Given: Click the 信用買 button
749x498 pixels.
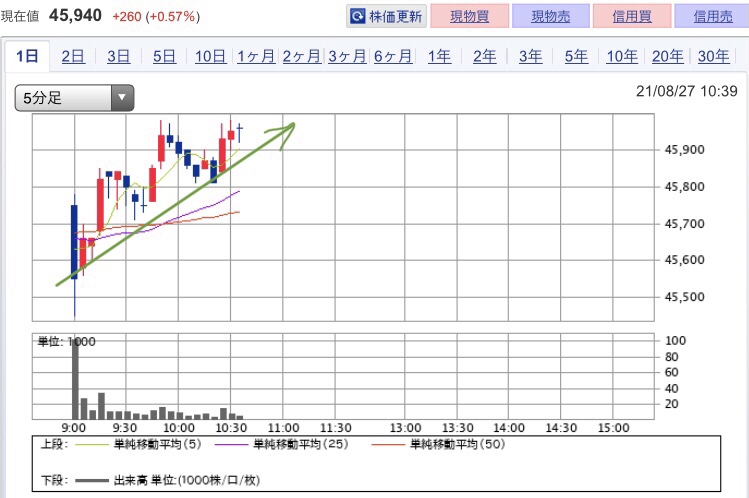Looking at the screenshot, I should pyautogui.click(x=632, y=16).
